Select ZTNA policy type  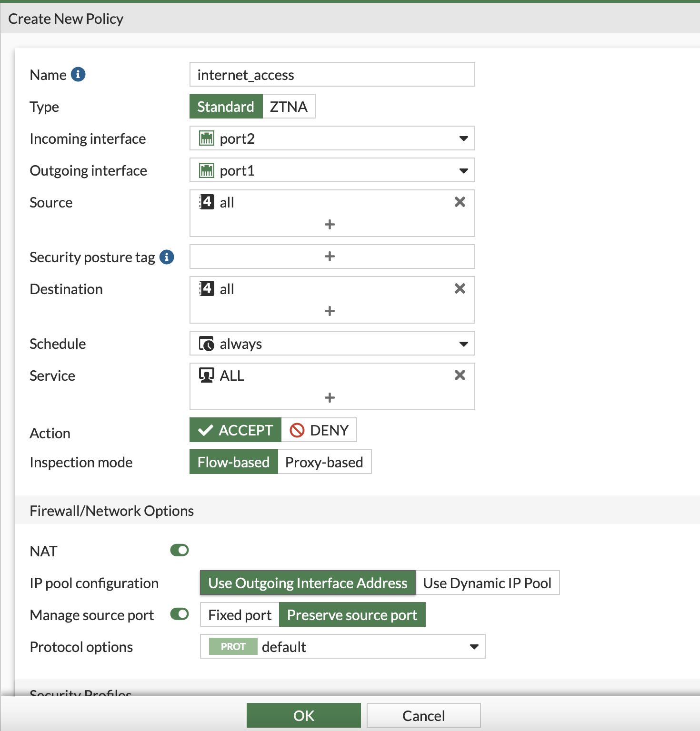pyautogui.click(x=289, y=106)
